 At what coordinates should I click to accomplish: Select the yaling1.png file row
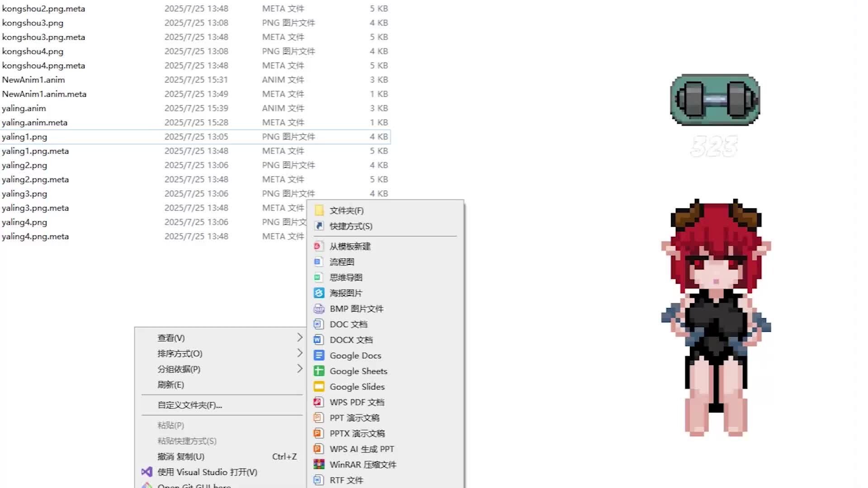[24, 137]
